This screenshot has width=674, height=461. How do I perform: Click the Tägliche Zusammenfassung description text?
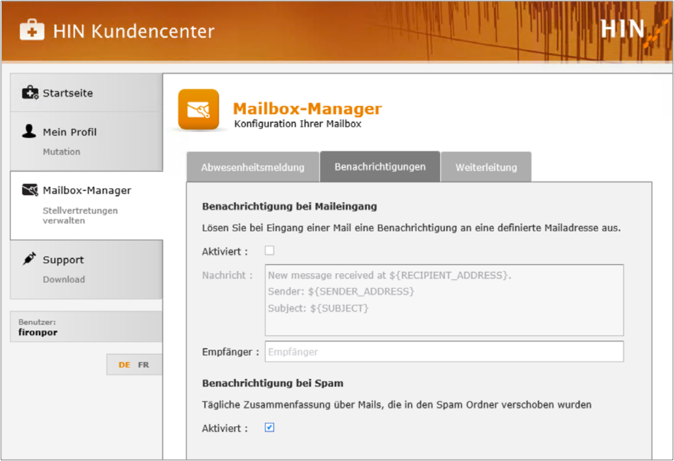[x=397, y=405]
